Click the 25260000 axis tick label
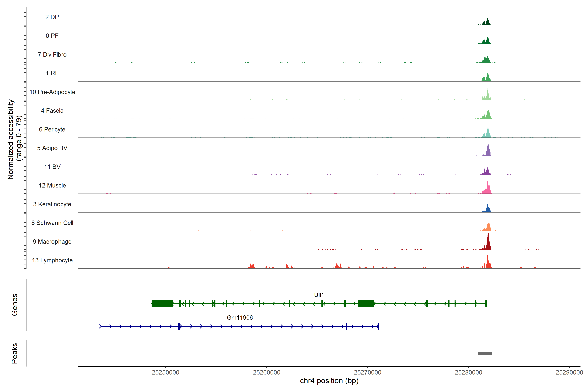 pos(267,372)
